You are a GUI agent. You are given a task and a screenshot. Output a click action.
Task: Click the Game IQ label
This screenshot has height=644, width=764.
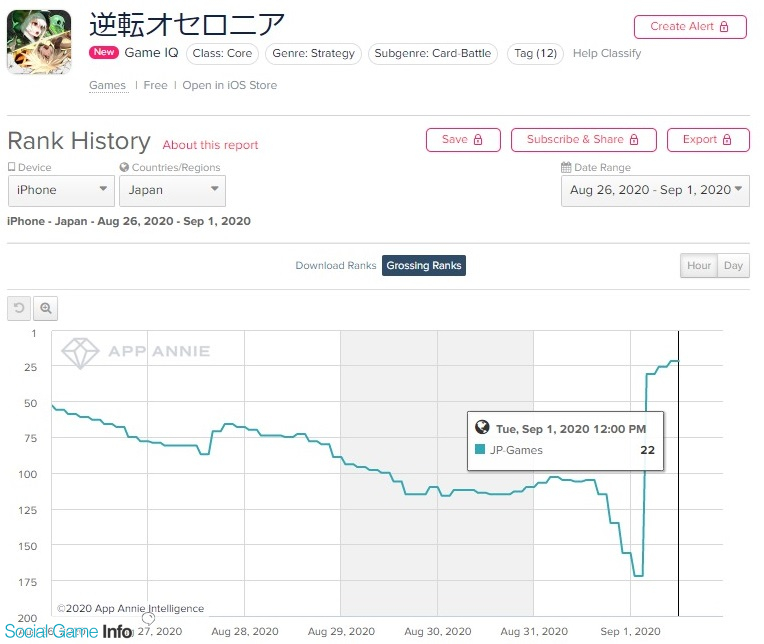point(152,53)
